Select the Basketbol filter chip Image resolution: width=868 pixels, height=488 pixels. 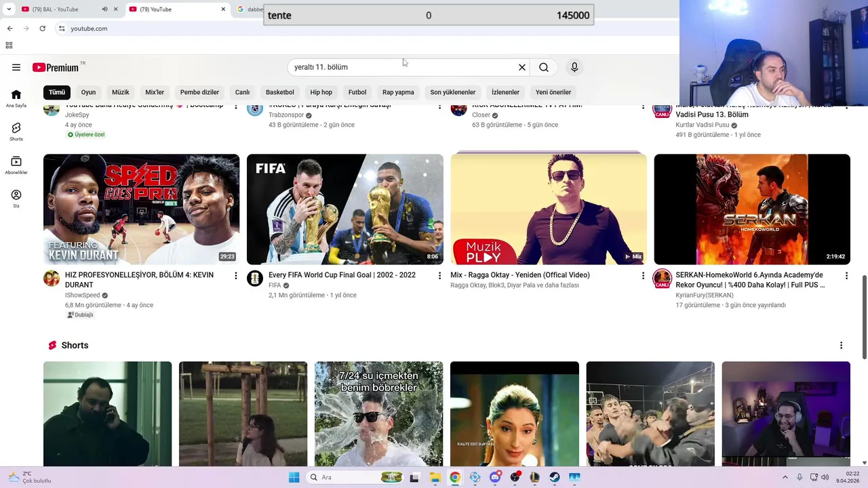280,92
